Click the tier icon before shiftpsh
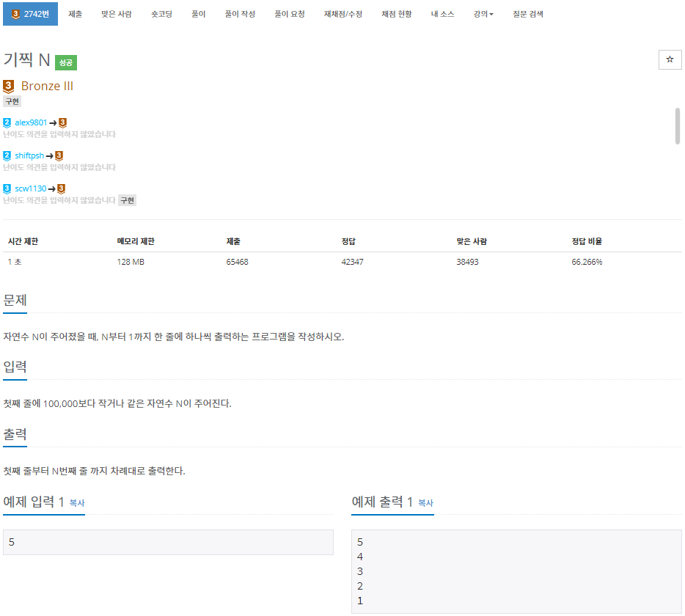685x616 pixels. click(x=7, y=155)
